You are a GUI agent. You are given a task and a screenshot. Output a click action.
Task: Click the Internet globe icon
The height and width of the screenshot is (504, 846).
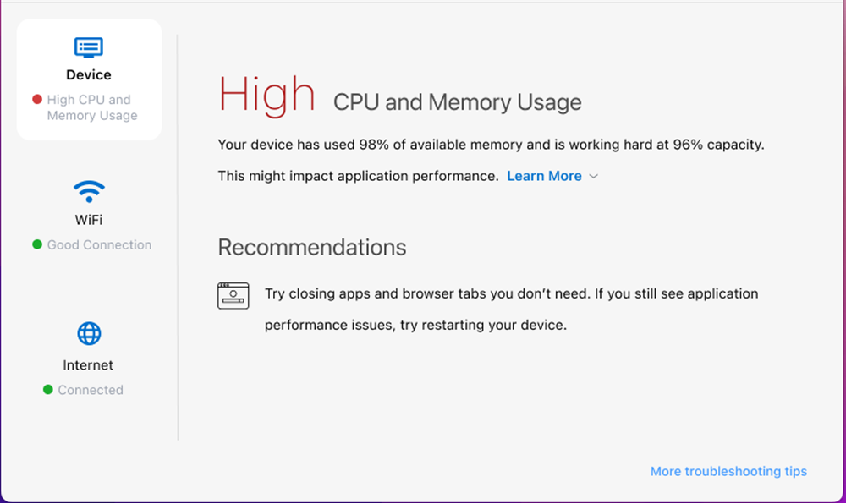[x=89, y=334]
